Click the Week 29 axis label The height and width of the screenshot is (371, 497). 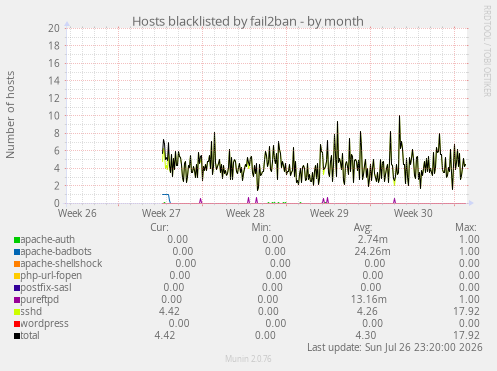[329, 213]
